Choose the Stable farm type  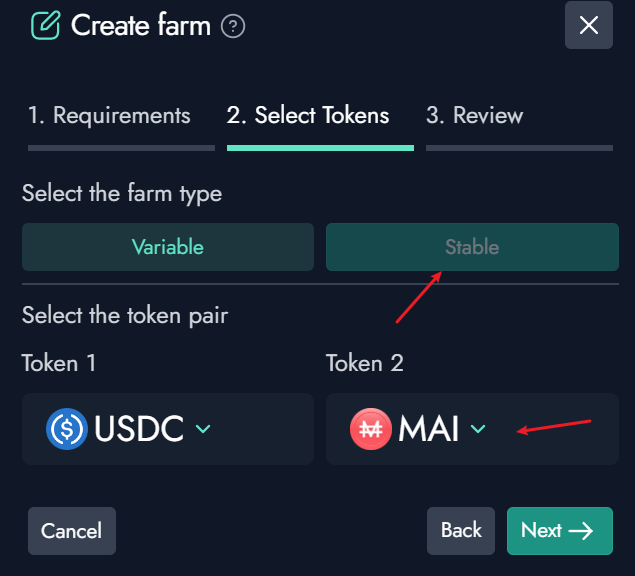click(472, 247)
